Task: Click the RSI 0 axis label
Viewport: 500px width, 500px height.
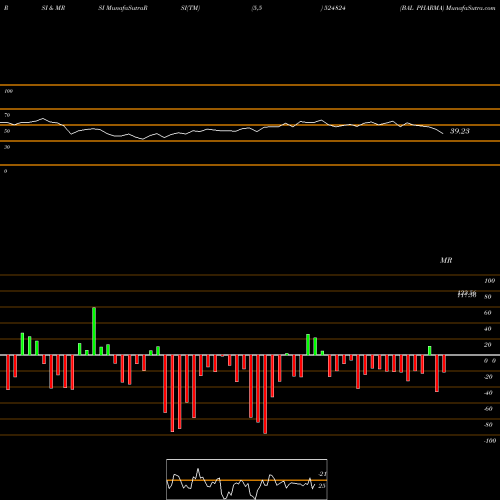Action: [5, 171]
